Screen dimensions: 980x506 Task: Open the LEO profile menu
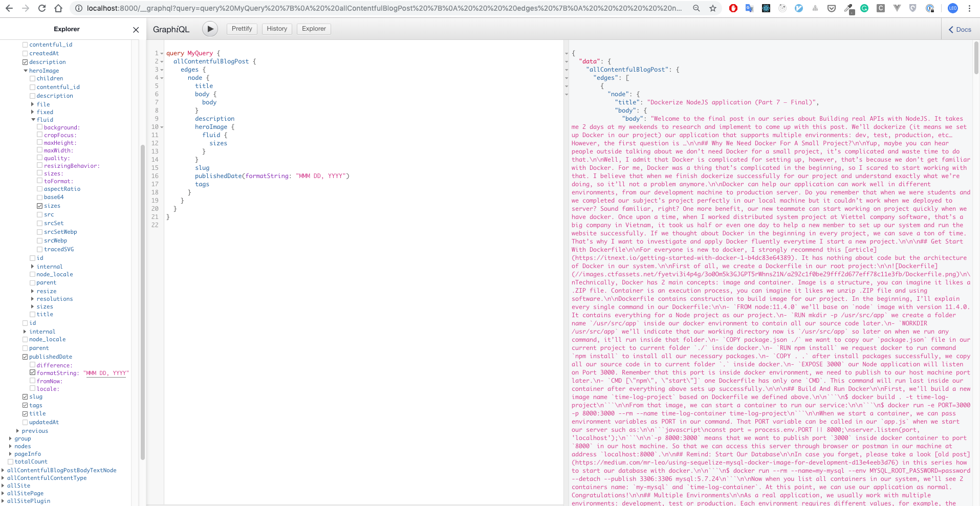coord(952,8)
